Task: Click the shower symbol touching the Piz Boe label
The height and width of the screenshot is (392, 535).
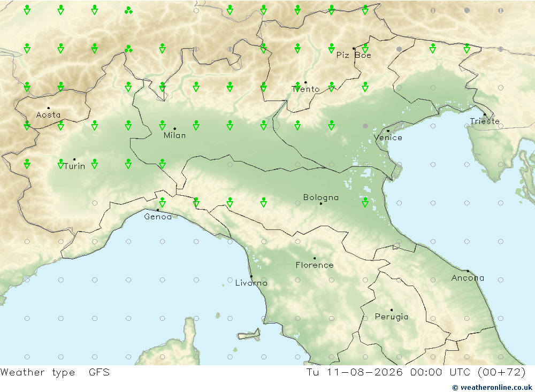Action: click(365, 49)
